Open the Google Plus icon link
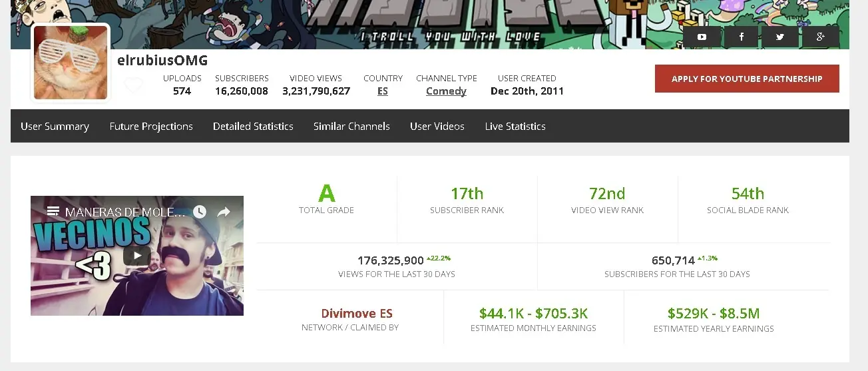This screenshot has height=371, width=868. pos(820,37)
